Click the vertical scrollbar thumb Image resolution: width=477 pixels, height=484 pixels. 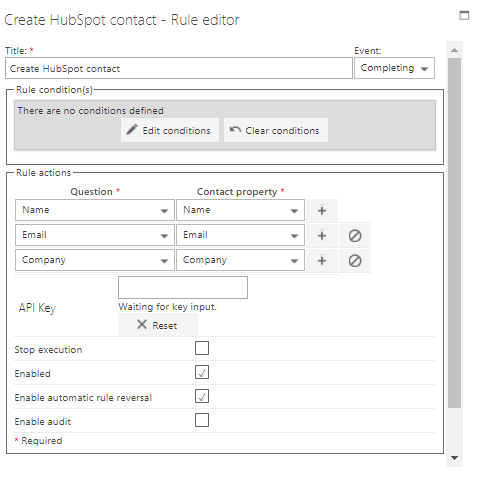[x=454, y=233]
